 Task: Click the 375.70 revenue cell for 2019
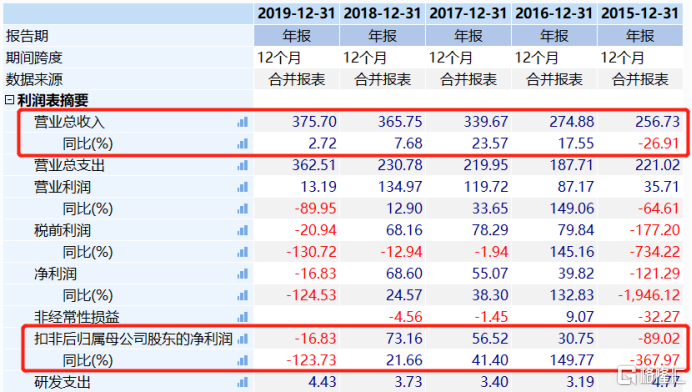click(x=314, y=122)
